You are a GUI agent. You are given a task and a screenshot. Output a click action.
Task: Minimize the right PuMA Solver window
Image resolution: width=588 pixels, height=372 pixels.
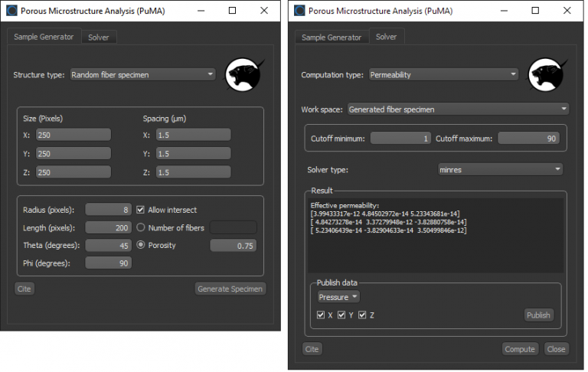click(501, 11)
